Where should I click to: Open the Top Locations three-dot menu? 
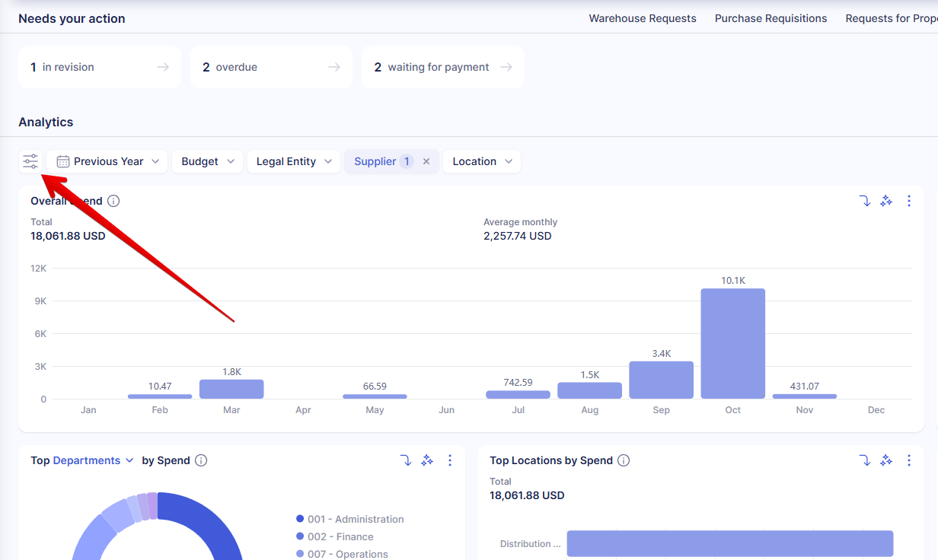(909, 460)
